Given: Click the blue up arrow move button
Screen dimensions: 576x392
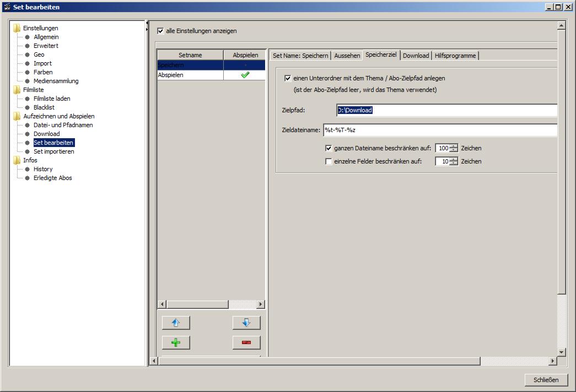Looking at the screenshot, I should [x=176, y=323].
